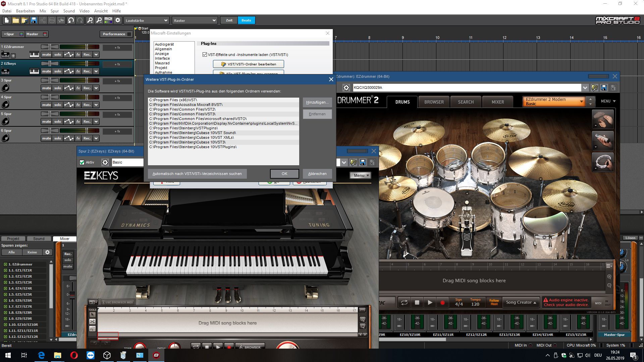Image resolution: width=644 pixels, height=362 pixels.
Task: Click the Undo arrow in toolbar
Action: (x=71, y=20)
